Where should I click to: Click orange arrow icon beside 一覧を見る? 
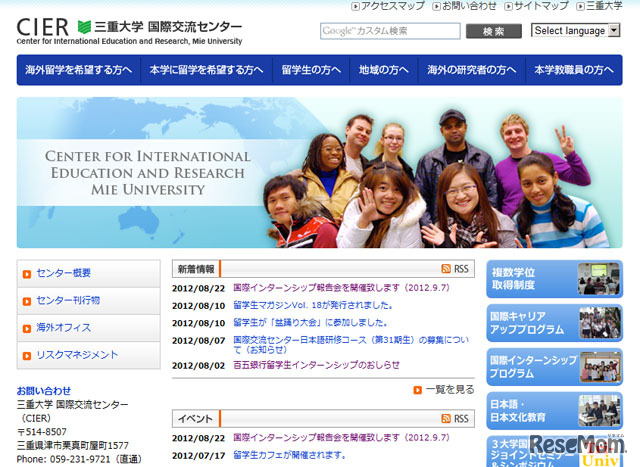pyautogui.click(x=417, y=390)
